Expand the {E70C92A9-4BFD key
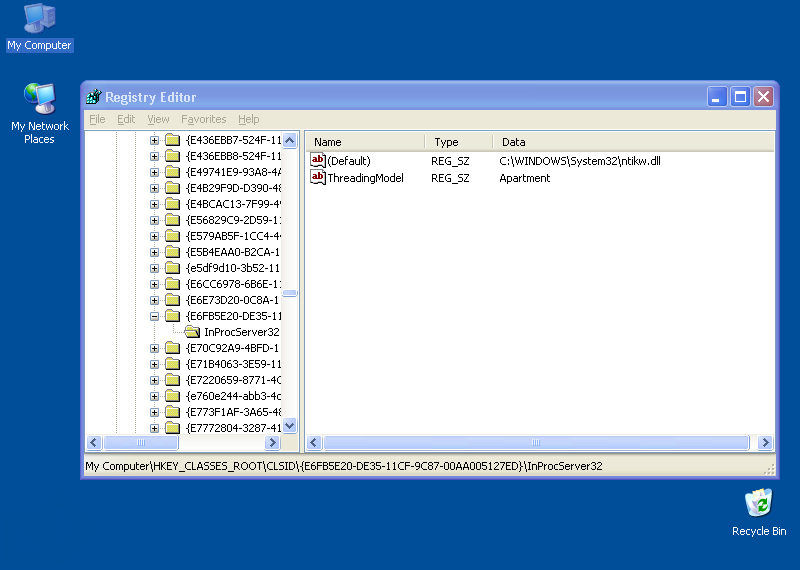 click(154, 349)
